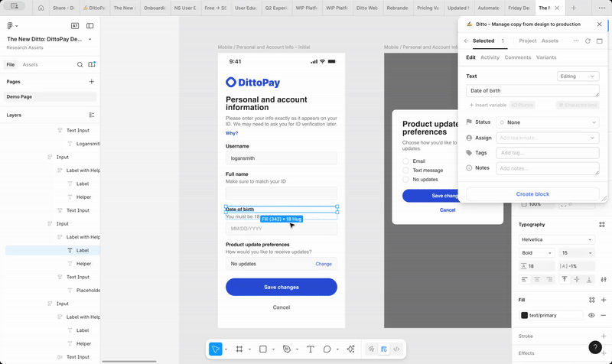Select the Text tool

pyautogui.click(x=311, y=349)
